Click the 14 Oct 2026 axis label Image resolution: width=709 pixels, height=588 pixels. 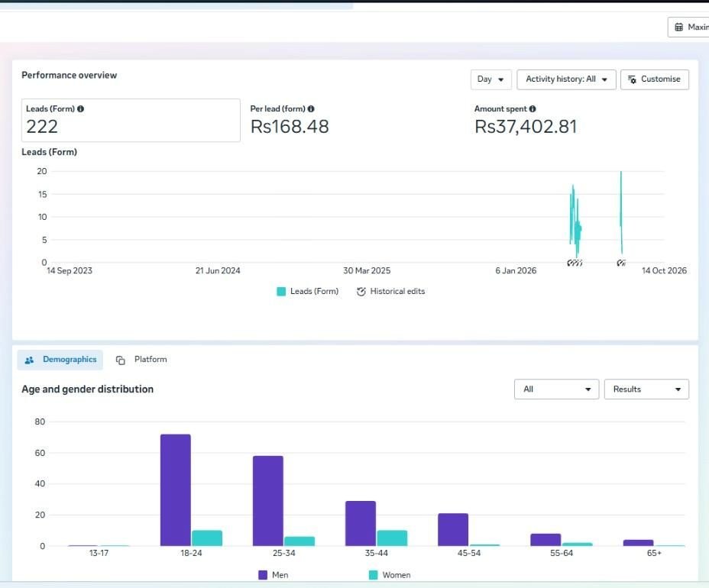(x=664, y=271)
